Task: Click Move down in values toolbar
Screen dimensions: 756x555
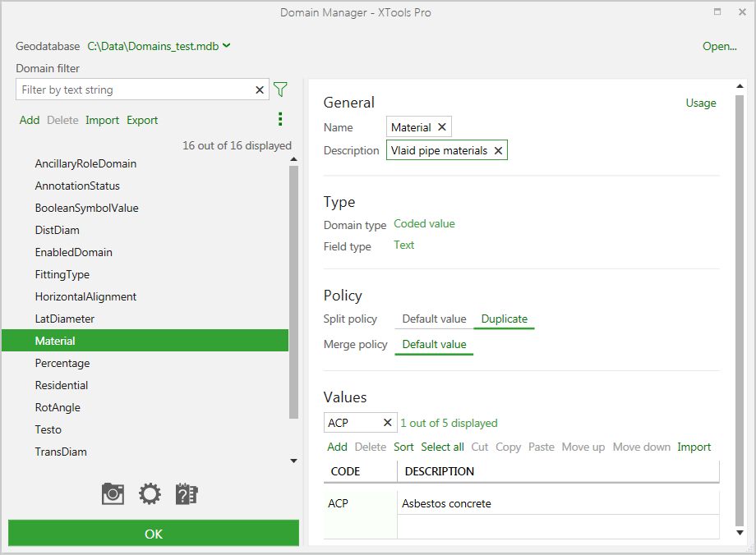Action: (641, 447)
